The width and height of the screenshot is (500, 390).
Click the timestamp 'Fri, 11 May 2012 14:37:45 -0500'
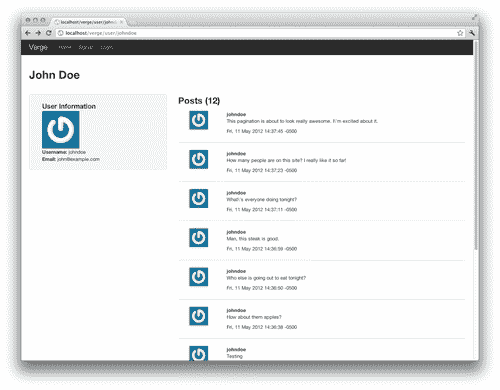[x=262, y=131]
